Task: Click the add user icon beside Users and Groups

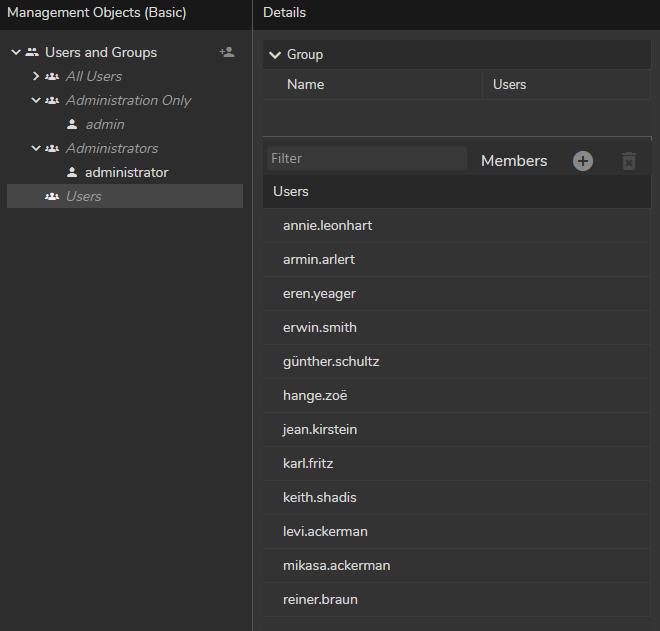Action: [x=227, y=52]
